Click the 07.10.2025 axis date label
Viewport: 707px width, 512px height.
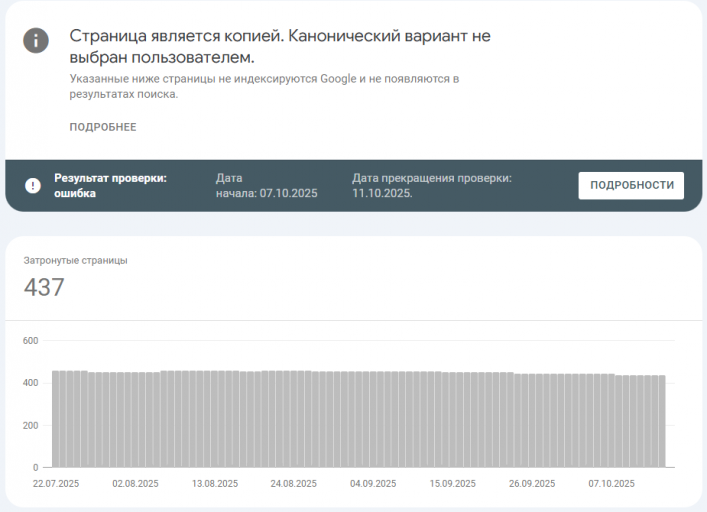pyautogui.click(x=611, y=484)
